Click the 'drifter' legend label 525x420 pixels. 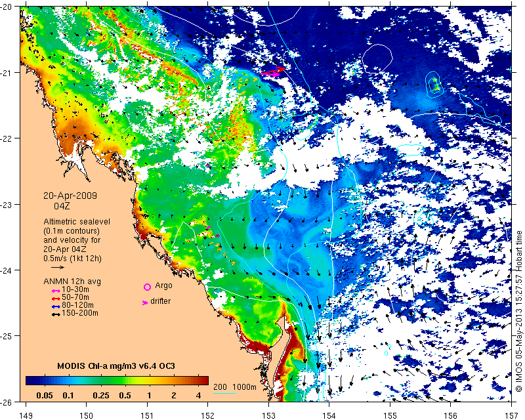point(160,301)
